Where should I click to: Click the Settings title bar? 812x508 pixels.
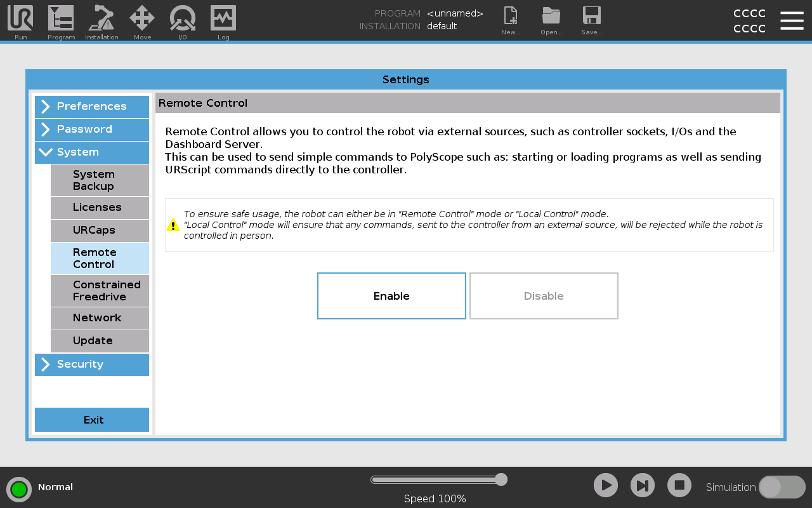[406, 79]
